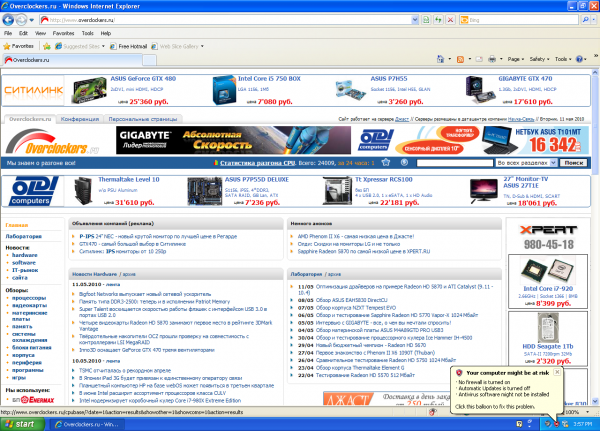Open the Edit menu
Viewport: 600px width, 431px height.
(23, 33)
